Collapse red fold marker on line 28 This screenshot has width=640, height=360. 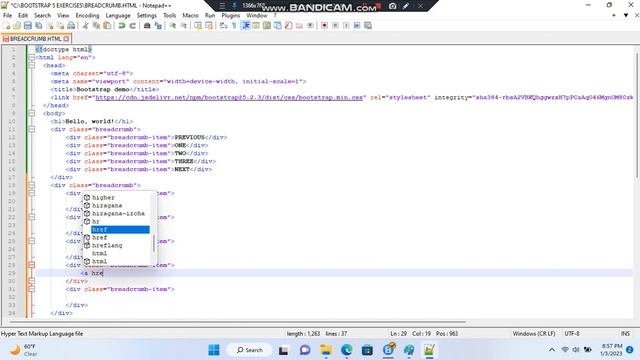coord(32,265)
